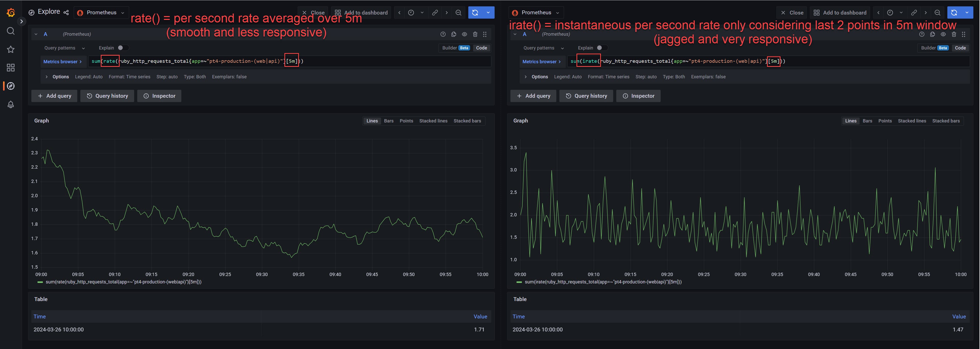Image resolution: width=980 pixels, height=349 pixels.
Task: Delete query A in the right pane
Action: 954,34
